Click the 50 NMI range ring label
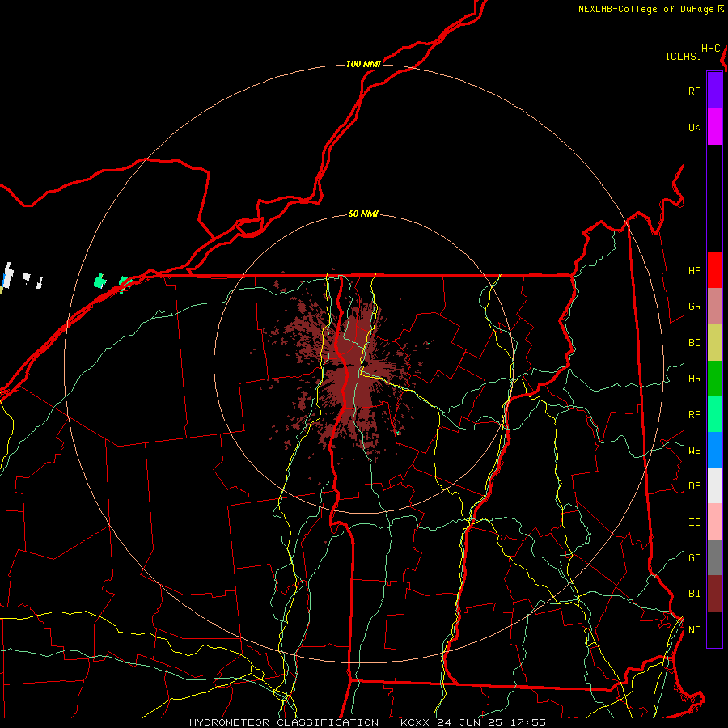This screenshot has height=728, width=728. (363, 214)
